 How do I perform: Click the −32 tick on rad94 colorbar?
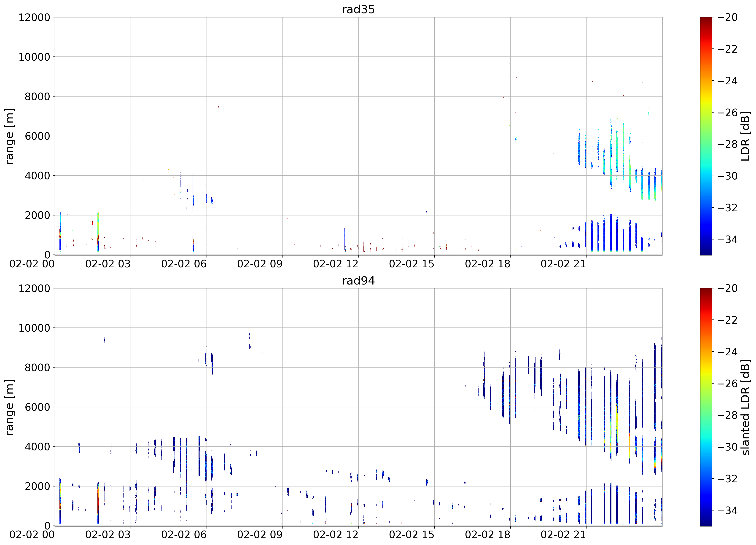tap(727, 479)
